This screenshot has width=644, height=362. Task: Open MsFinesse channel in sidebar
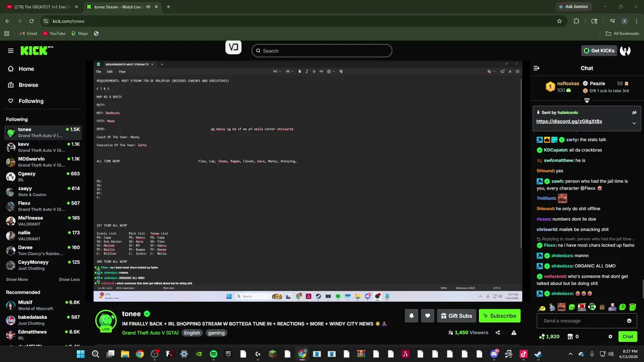tap(43, 221)
